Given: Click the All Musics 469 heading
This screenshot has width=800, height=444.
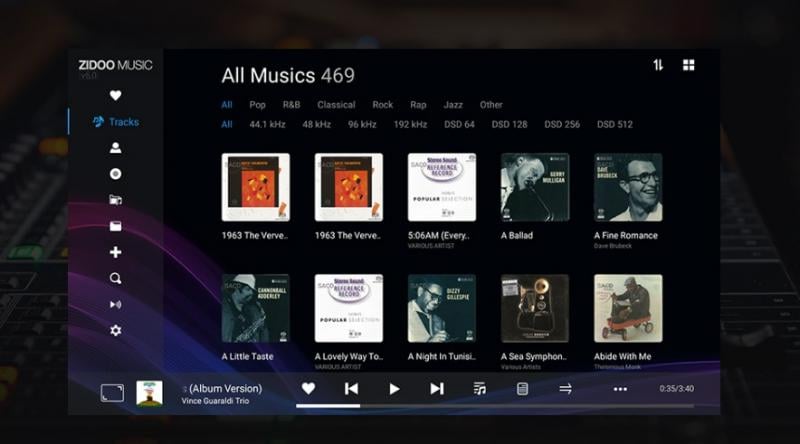Looking at the screenshot, I should point(288,76).
